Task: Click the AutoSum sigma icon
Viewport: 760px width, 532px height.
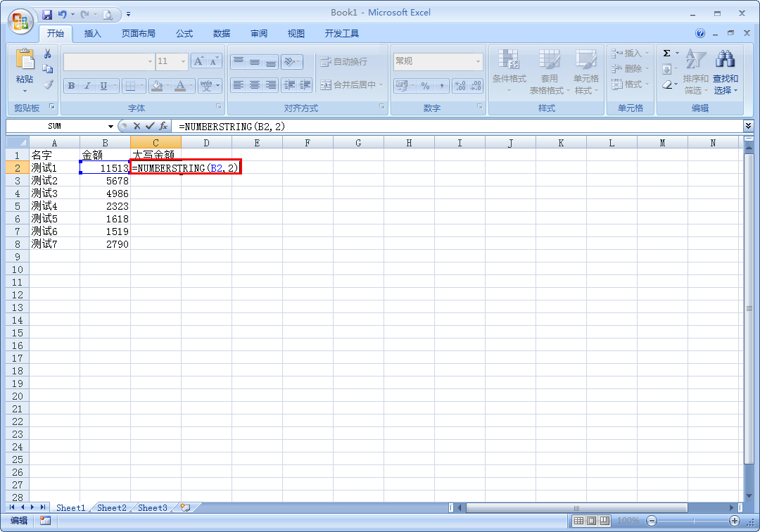Action: point(667,53)
